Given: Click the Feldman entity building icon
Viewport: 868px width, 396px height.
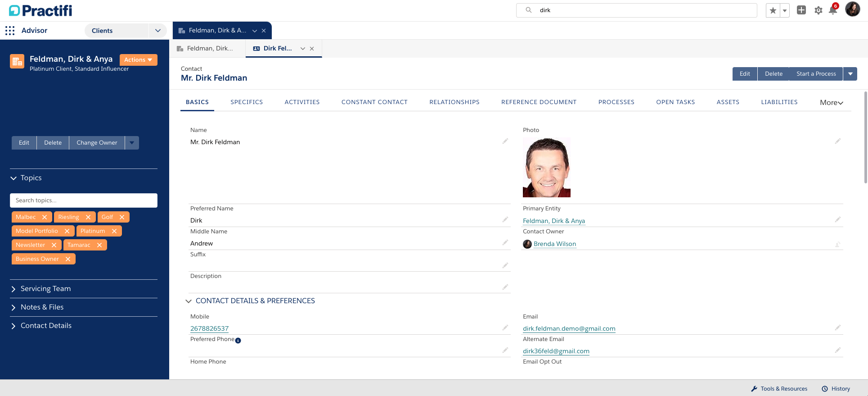Looking at the screenshot, I should pyautogui.click(x=17, y=62).
